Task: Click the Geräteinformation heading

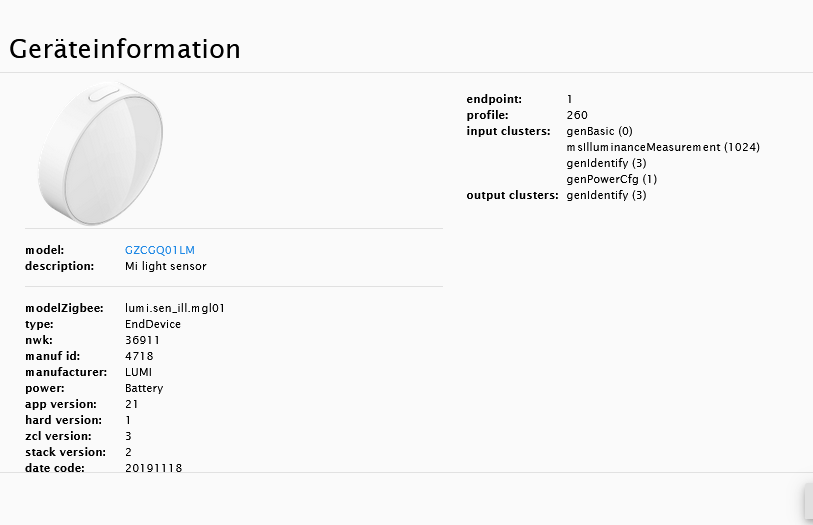Action: 125,49
